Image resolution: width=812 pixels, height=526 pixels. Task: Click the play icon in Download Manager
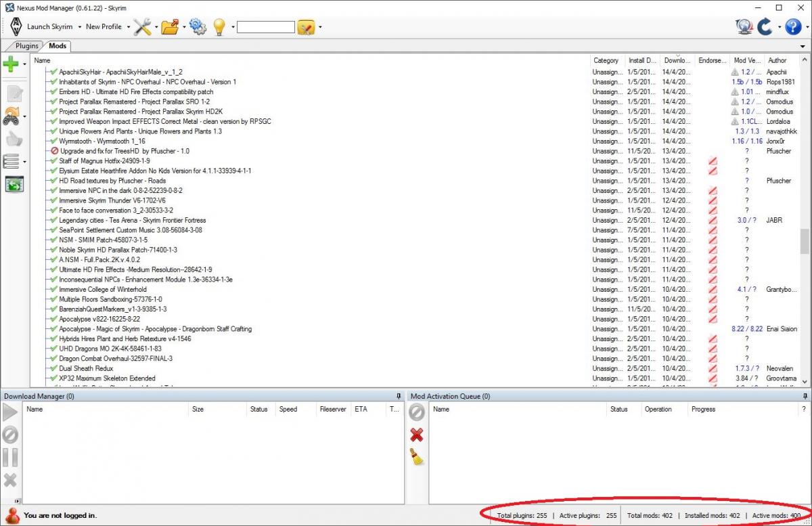[x=10, y=412]
